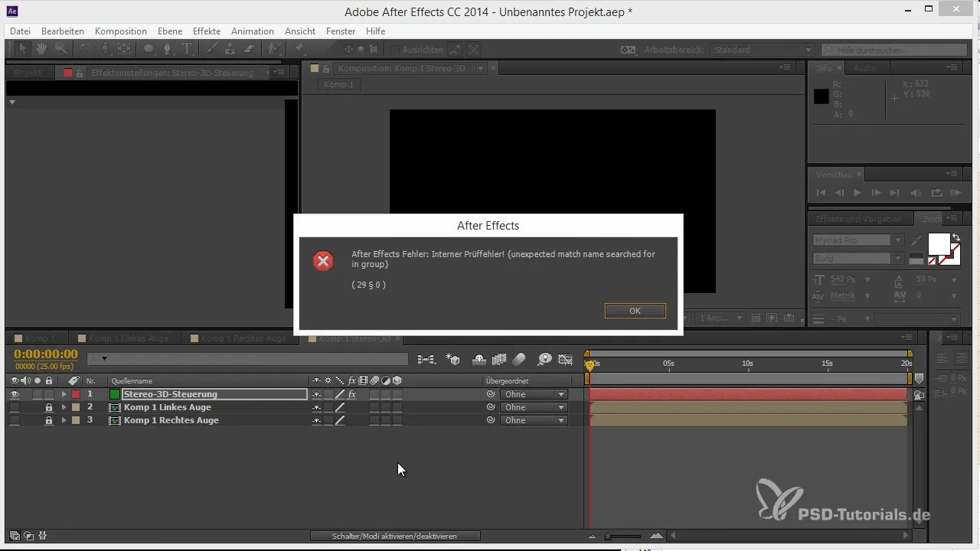This screenshot has height=551, width=980.
Task: Open the Komposition menu
Action: (121, 31)
